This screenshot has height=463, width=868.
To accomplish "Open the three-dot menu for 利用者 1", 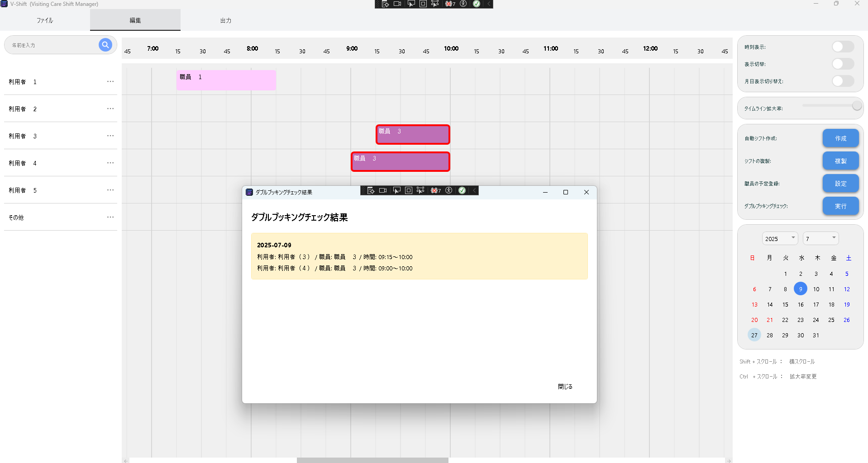I will coord(110,82).
